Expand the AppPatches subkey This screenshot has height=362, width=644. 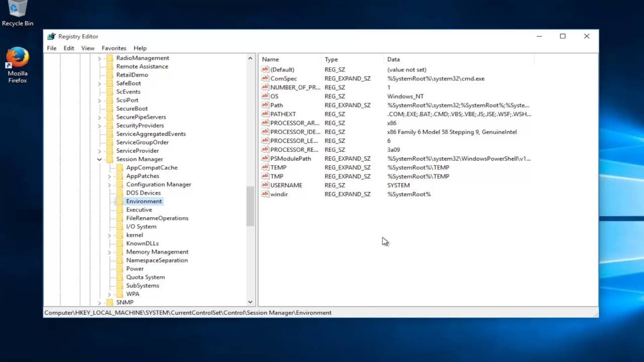[x=110, y=176]
